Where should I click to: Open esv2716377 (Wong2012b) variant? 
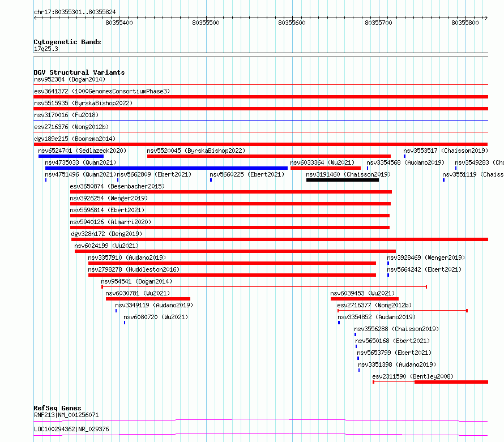[x=374, y=305]
